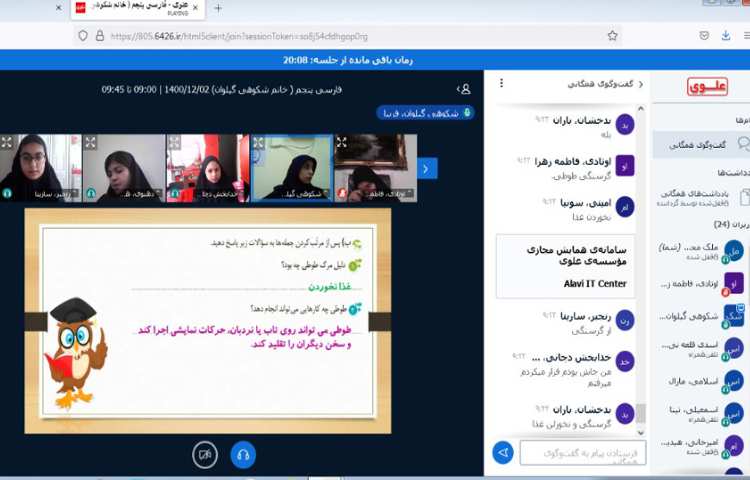The height and width of the screenshot is (480, 750).
Task: Toggle the user list panel icon
Action: (x=464, y=89)
